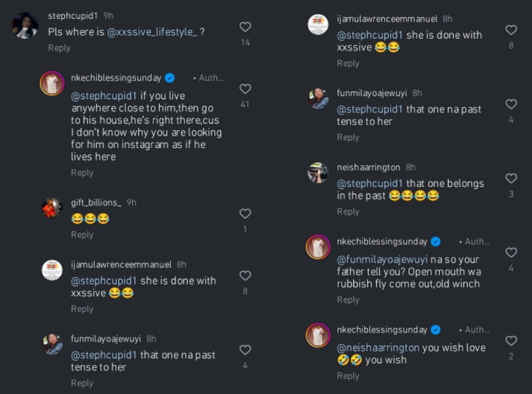Reply to the "old winch" comment

click(x=348, y=300)
